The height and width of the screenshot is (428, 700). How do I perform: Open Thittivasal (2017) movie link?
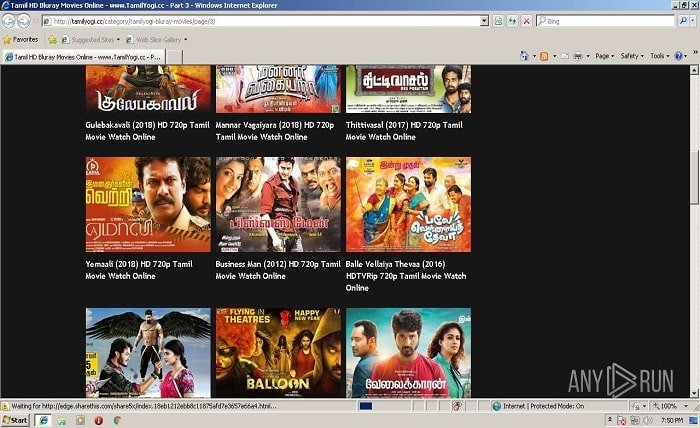click(404, 131)
